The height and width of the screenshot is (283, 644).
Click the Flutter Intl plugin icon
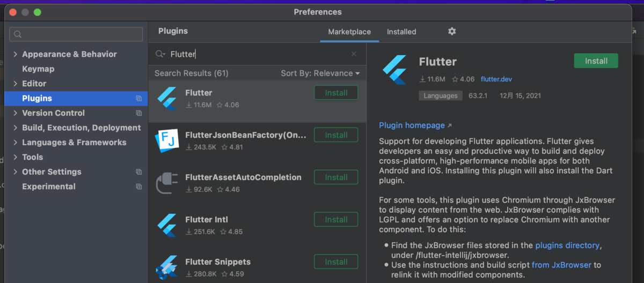[167, 225]
